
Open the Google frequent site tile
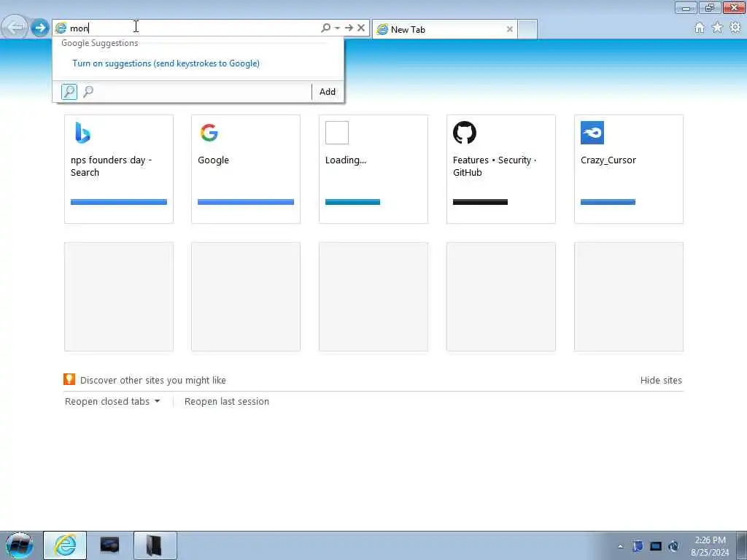(x=246, y=169)
